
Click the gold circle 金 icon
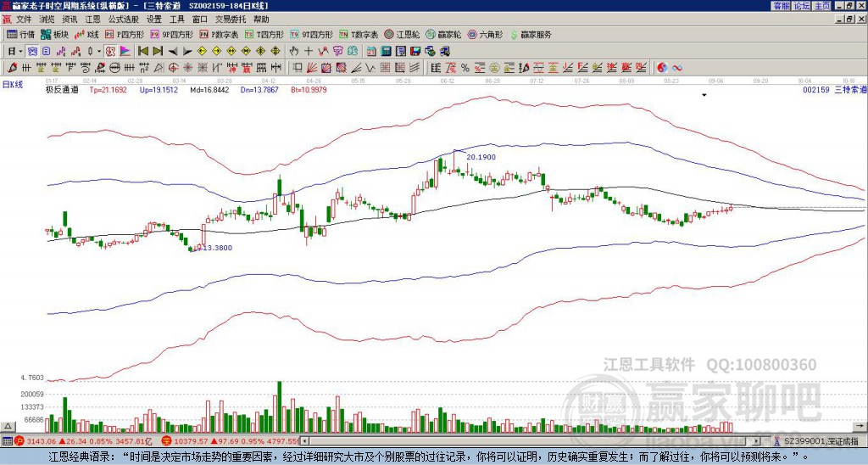(494, 68)
